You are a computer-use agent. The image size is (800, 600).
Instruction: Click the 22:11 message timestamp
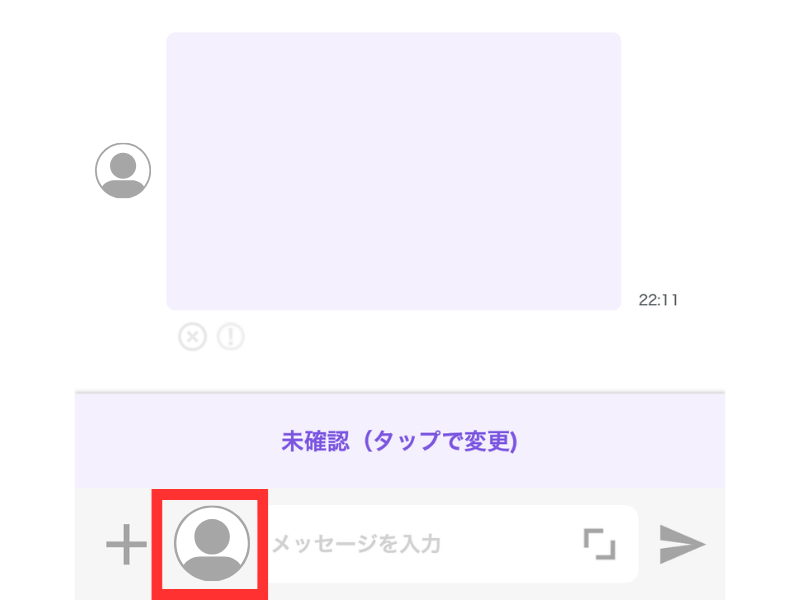[658, 300]
